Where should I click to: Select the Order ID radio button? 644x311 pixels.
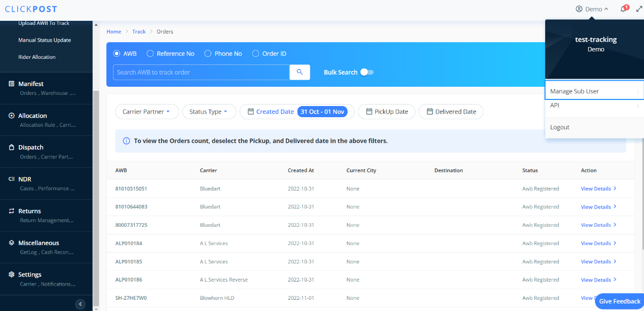click(255, 53)
